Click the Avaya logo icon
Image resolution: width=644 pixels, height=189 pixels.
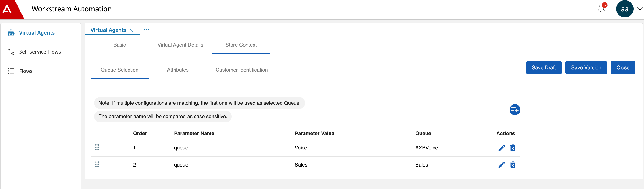pyautogui.click(x=7, y=9)
